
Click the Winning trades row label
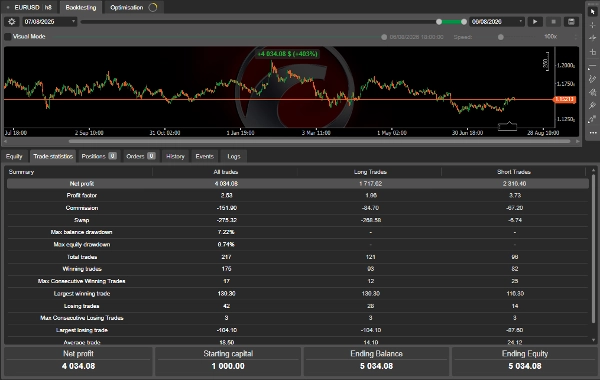click(82, 269)
